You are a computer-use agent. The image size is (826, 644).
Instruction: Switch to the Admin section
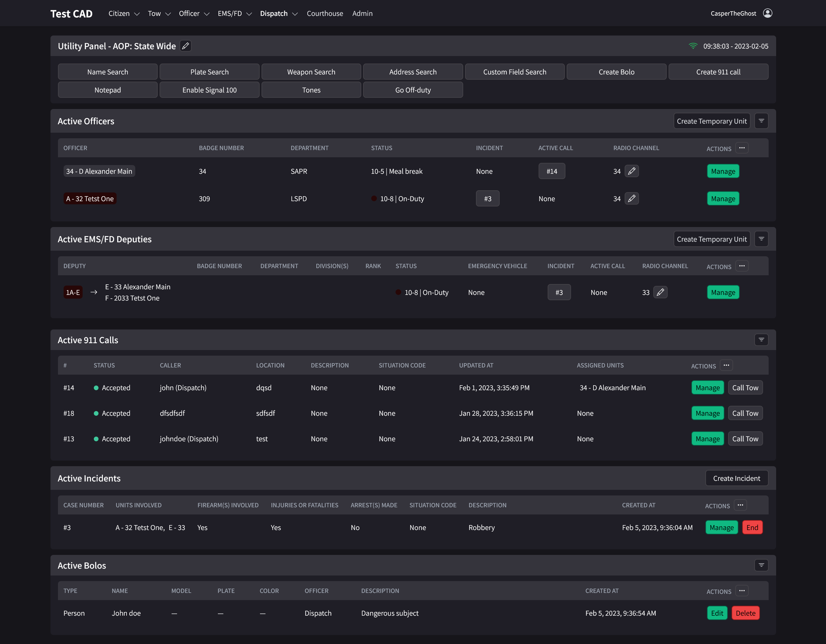click(362, 13)
